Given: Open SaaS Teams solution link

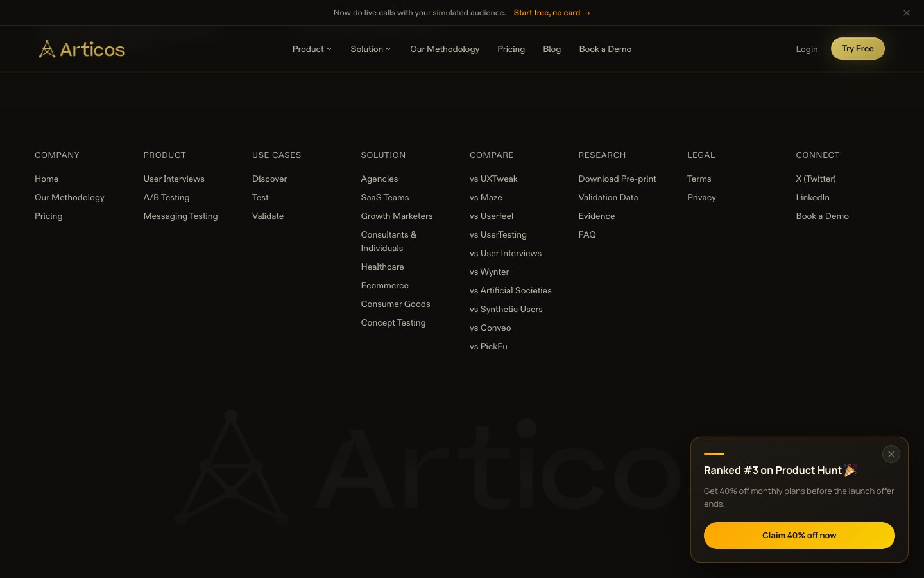Looking at the screenshot, I should click(384, 197).
